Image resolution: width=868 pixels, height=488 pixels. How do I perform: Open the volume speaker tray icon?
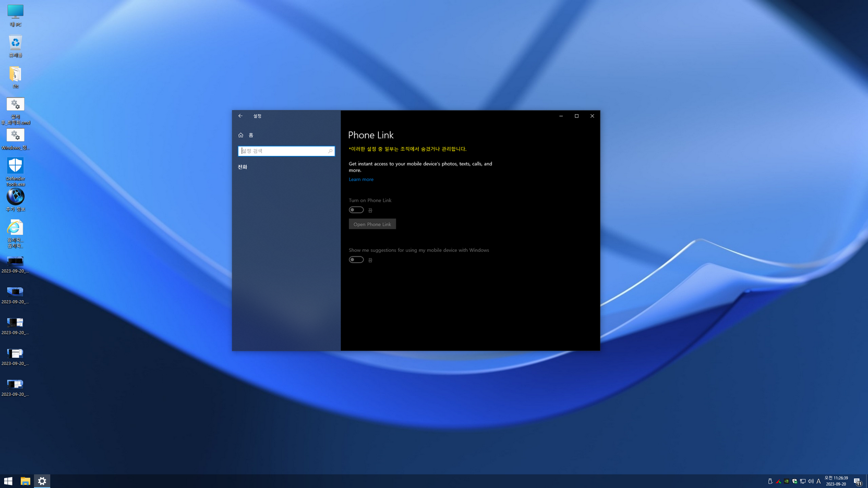811,481
